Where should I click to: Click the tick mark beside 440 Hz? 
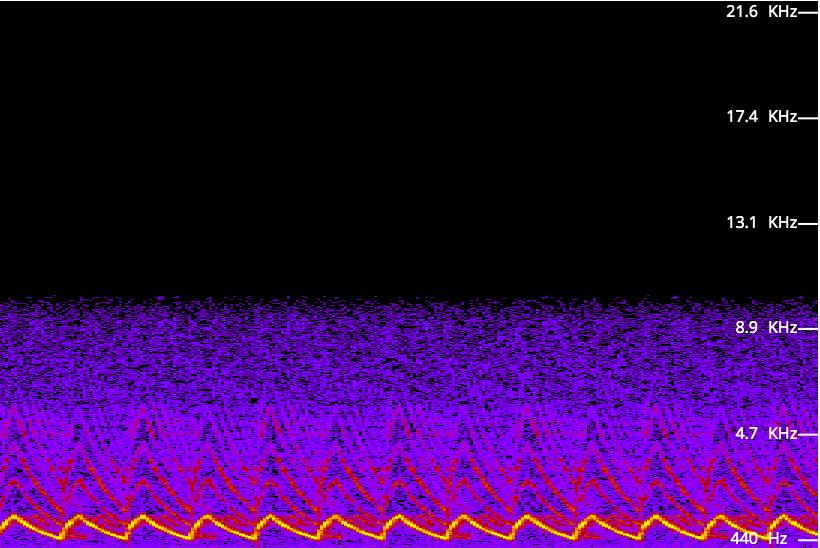[x=808, y=540]
